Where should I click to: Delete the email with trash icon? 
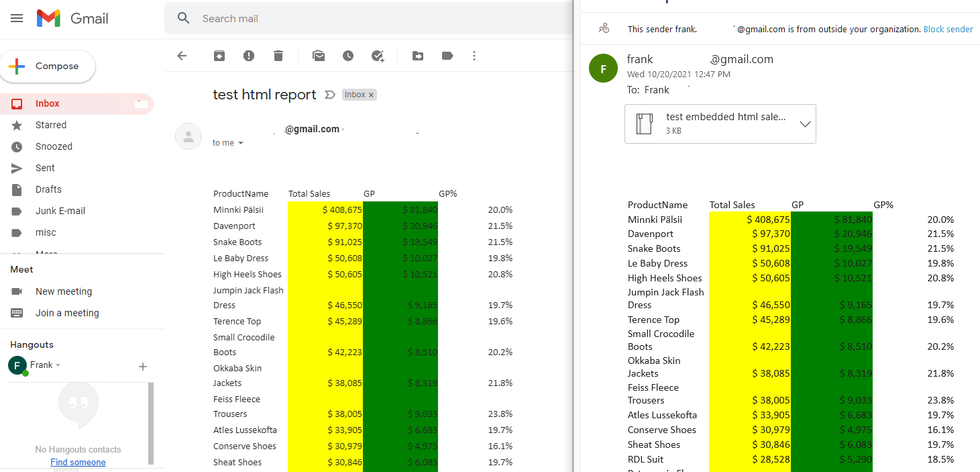pyautogui.click(x=278, y=56)
